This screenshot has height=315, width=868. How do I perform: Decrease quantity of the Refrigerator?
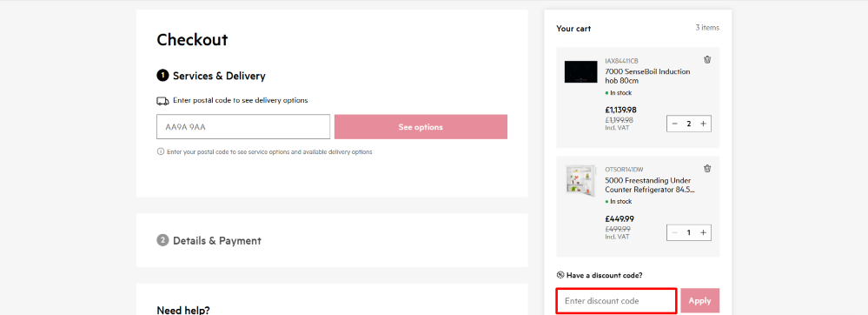(x=674, y=232)
